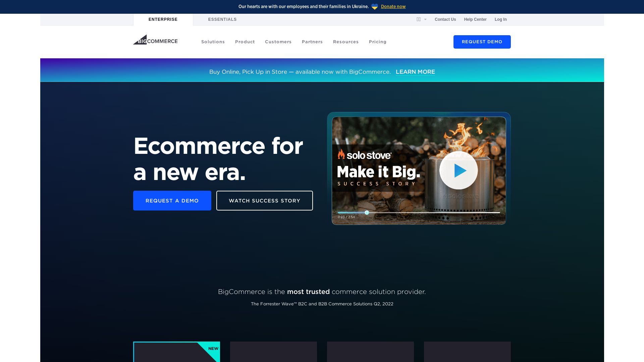
Task: Click the ESSENTIALS tab toggle
Action: 222,19
